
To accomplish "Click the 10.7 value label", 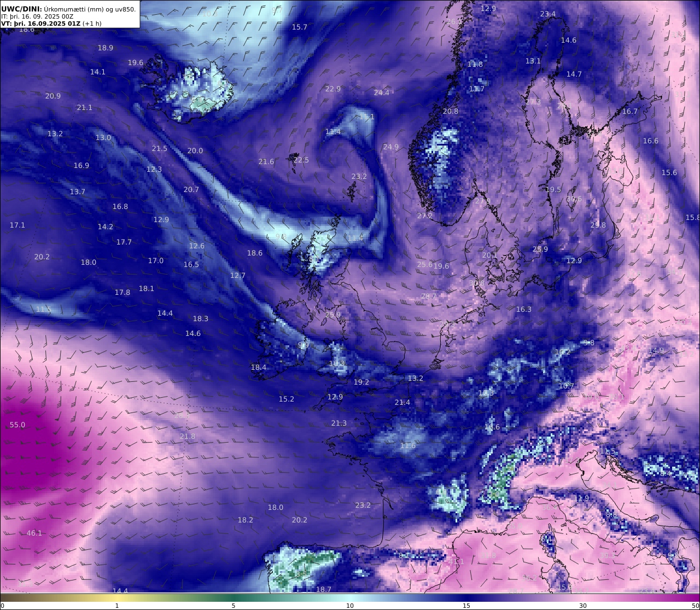I will coord(567,386).
